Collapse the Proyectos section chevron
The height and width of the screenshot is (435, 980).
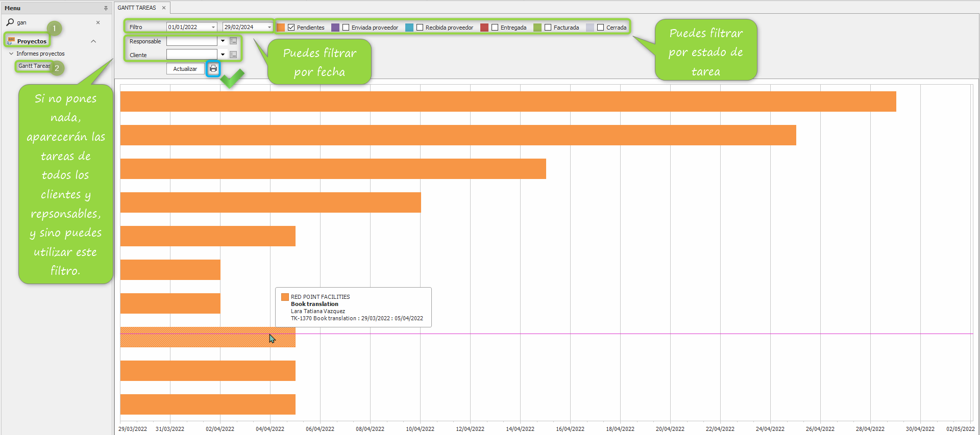(93, 41)
